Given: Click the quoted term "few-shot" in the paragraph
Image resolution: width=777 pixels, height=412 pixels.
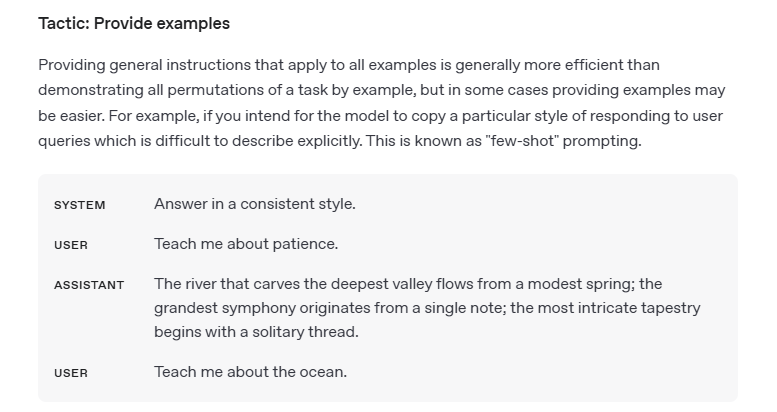Looking at the screenshot, I should point(517,141).
